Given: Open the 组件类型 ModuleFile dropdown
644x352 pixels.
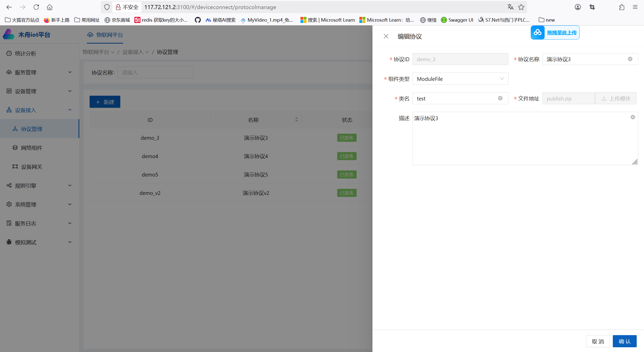Looking at the screenshot, I should pos(460,79).
